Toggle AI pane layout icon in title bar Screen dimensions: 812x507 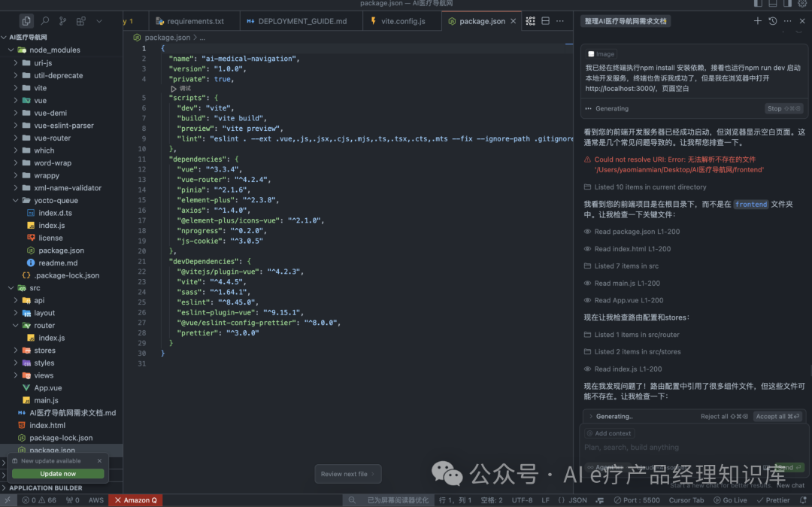(787, 4)
